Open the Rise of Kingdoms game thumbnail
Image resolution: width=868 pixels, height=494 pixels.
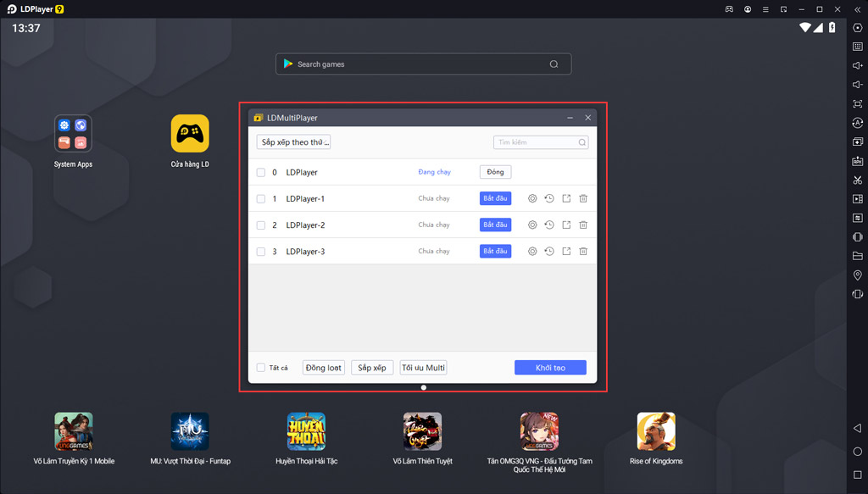tap(655, 430)
